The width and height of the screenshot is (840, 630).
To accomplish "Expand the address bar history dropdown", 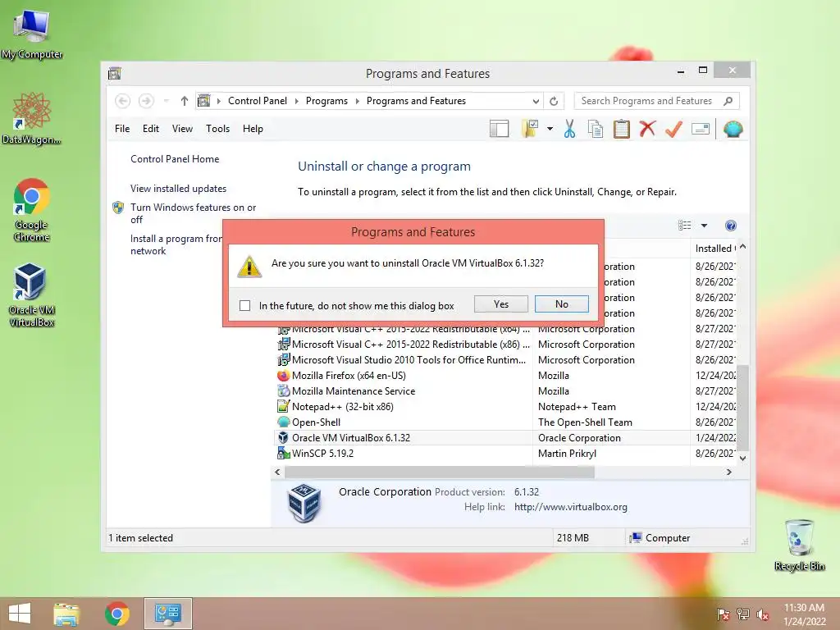I will [535, 101].
